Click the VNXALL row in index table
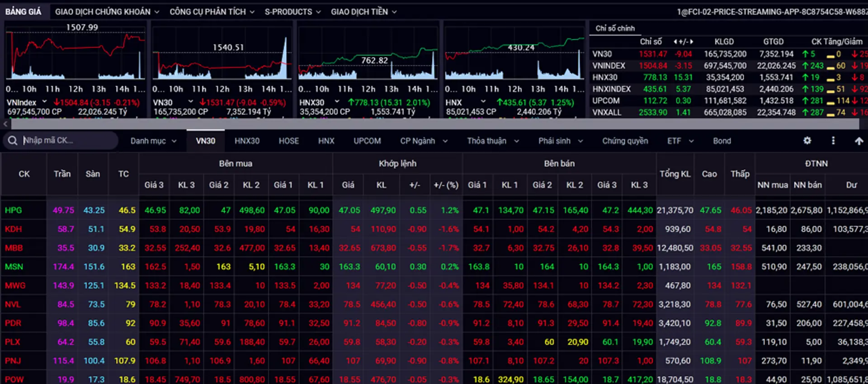Screen dimensions: 868x384 pyautogui.click(x=729, y=113)
